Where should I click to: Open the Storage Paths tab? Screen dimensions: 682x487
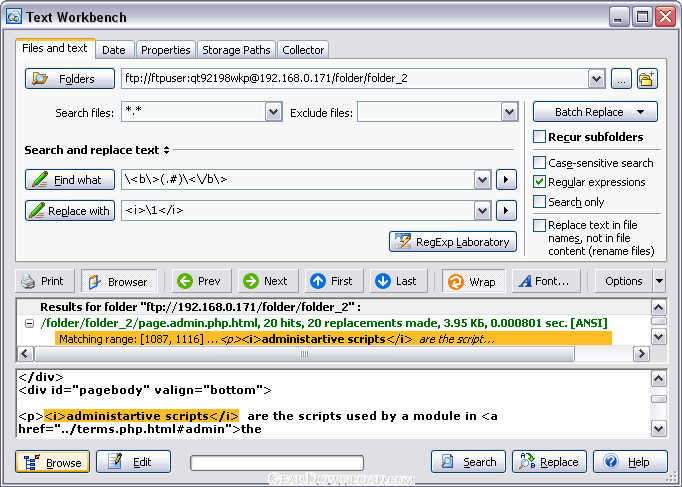point(236,50)
